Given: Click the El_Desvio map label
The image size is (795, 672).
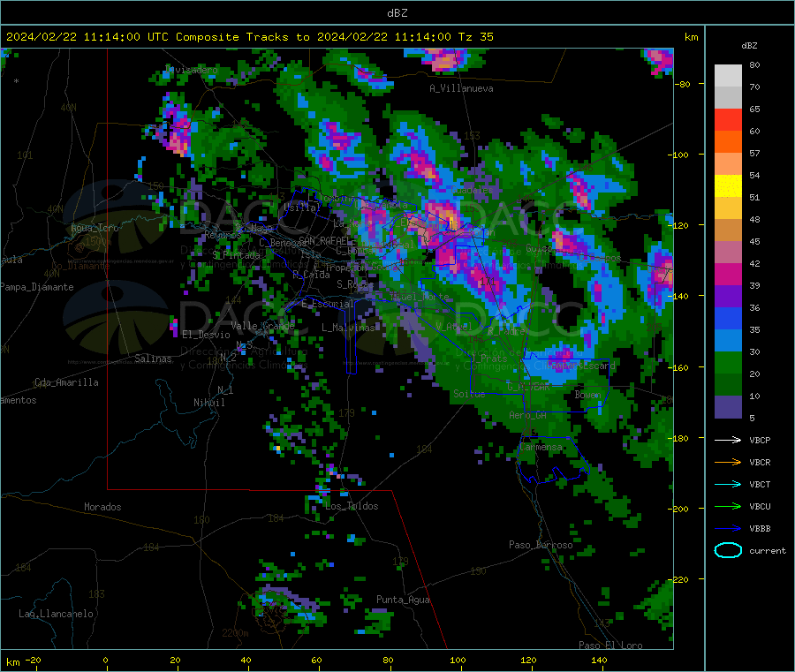Looking at the screenshot, I should click(x=206, y=335).
